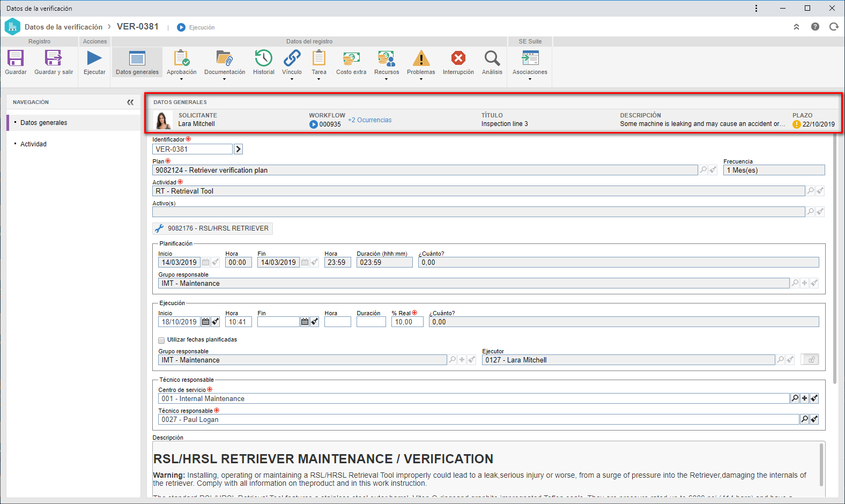Search Técnico responsable with magnifier

coord(805,419)
